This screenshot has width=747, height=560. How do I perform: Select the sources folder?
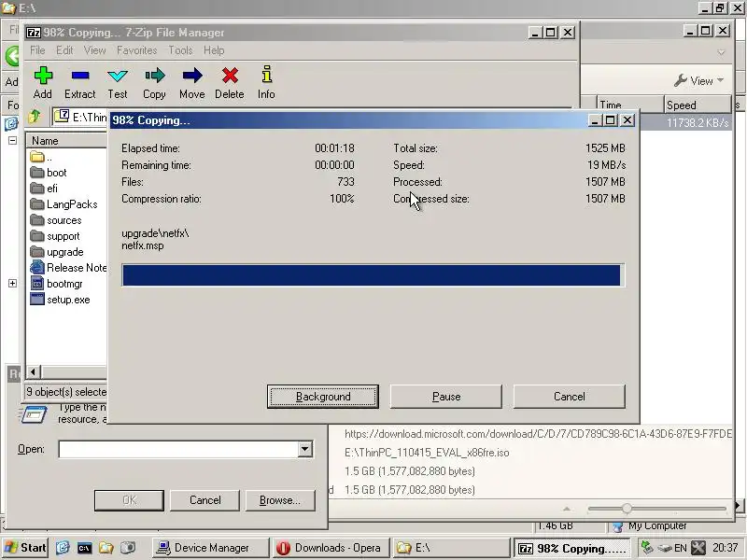coord(56,220)
